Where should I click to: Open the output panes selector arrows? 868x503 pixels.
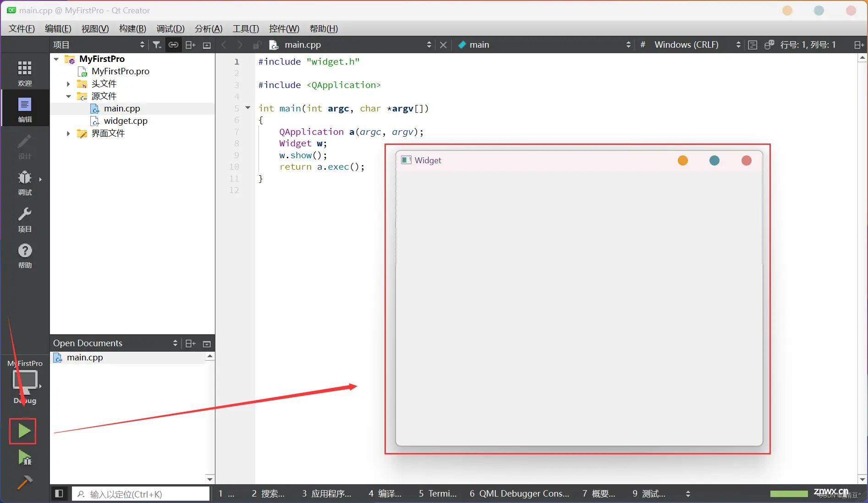[688, 494]
